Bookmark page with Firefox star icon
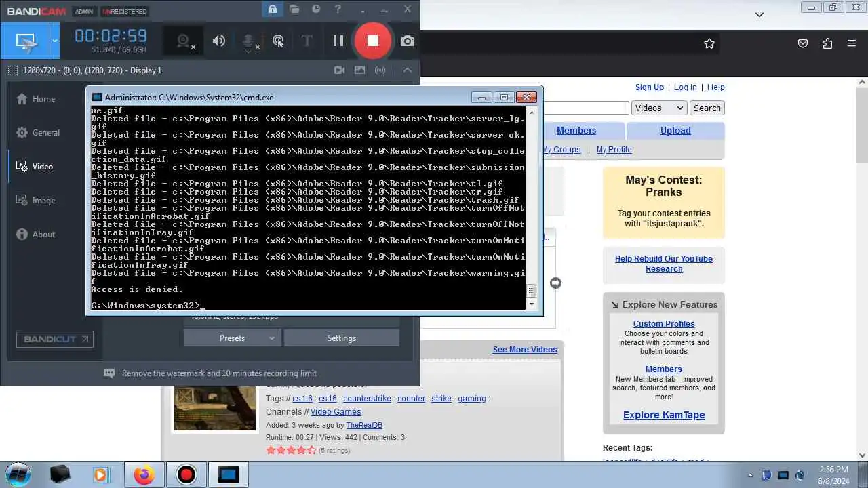 709,43
